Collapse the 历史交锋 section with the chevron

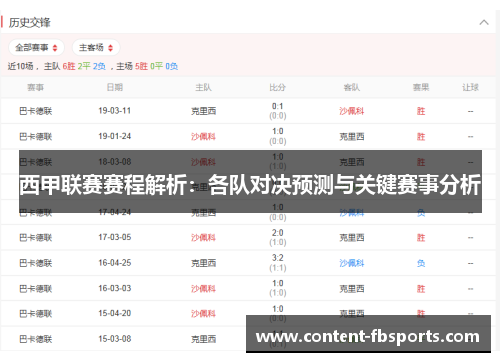click(484, 23)
